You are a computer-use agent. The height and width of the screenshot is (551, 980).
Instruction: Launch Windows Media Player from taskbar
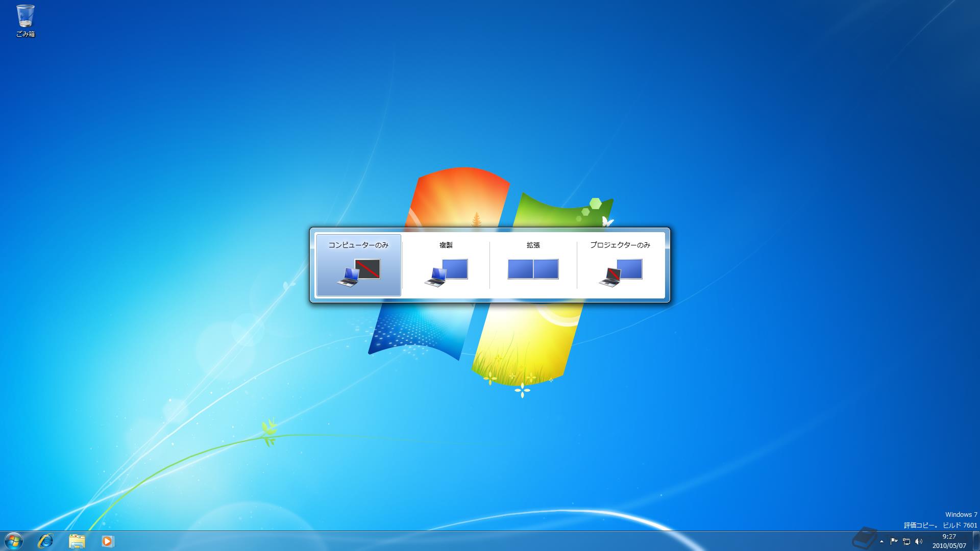click(x=107, y=541)
